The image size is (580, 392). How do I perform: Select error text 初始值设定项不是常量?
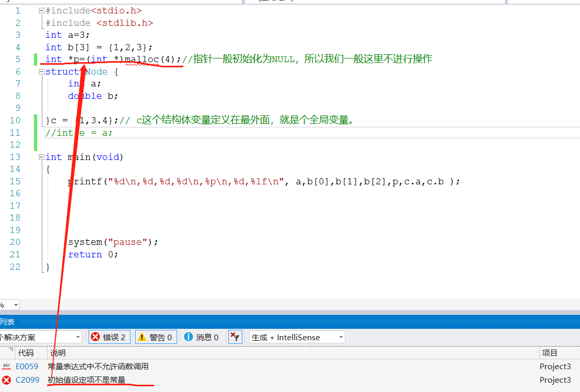pos(86,380)
